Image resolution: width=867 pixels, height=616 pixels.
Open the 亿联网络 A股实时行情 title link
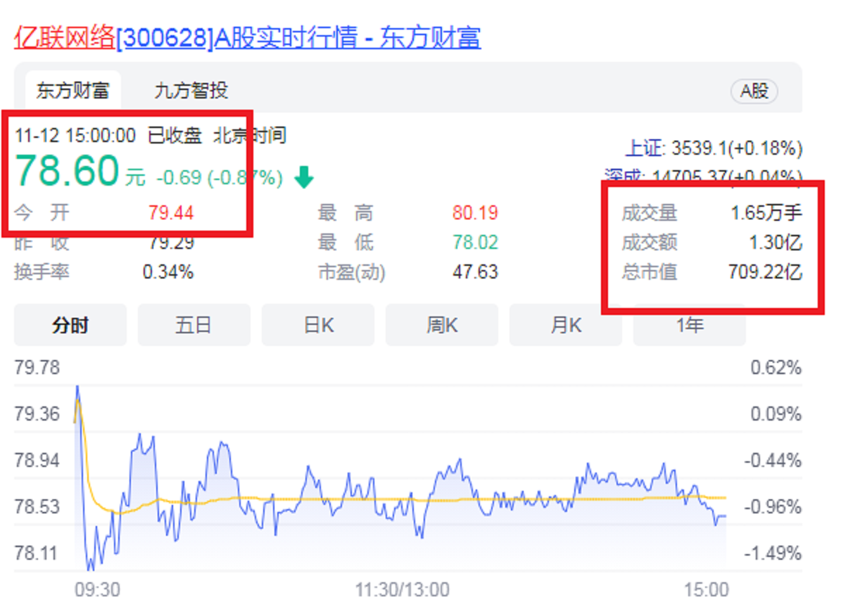pyautogui.click(x=247, y=38)
